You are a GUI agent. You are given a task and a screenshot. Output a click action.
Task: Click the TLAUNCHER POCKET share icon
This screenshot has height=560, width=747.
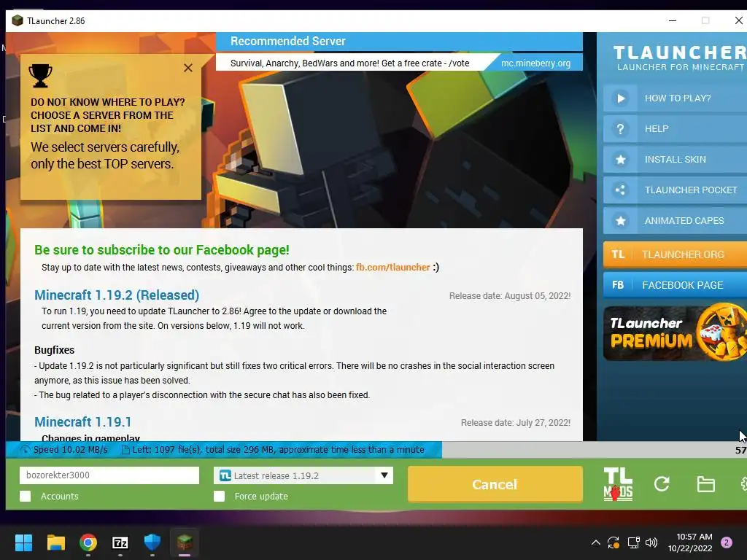(620, 190)
